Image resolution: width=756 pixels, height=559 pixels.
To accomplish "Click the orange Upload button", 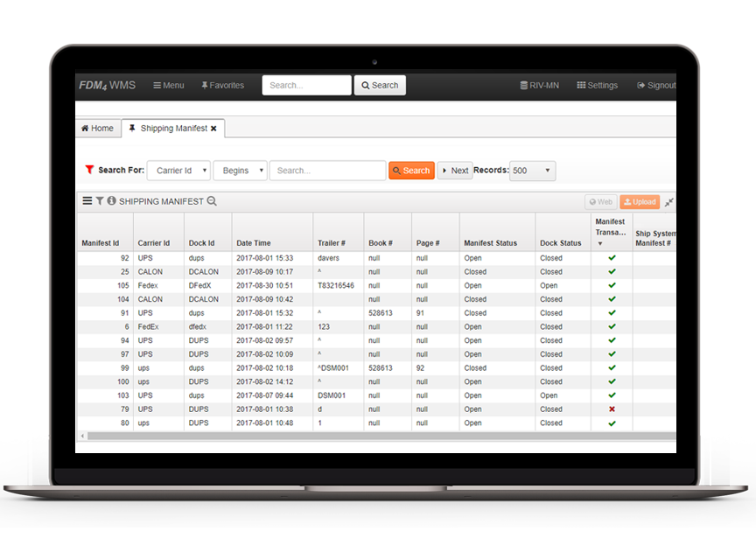I will 639,202.
